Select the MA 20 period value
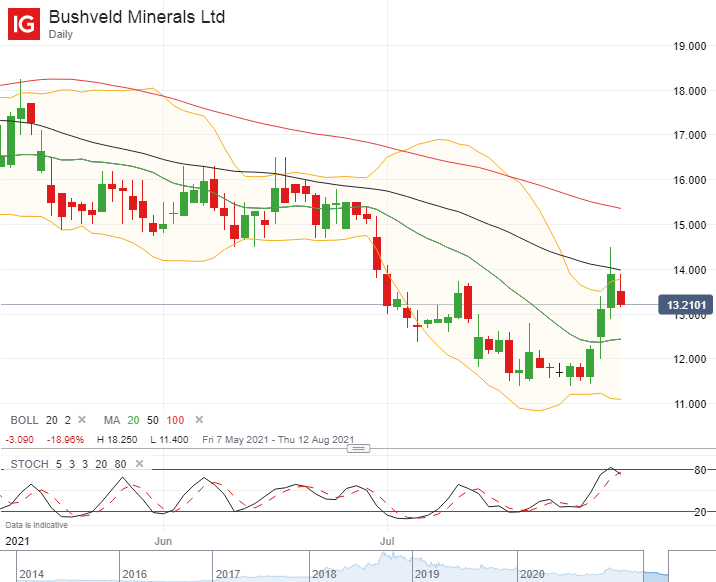 (x=133, y=420)
